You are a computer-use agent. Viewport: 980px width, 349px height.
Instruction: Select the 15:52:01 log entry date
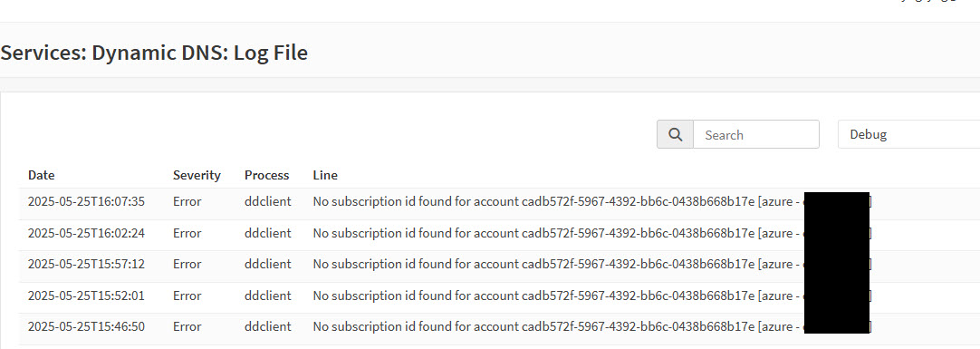pos(86,296)
